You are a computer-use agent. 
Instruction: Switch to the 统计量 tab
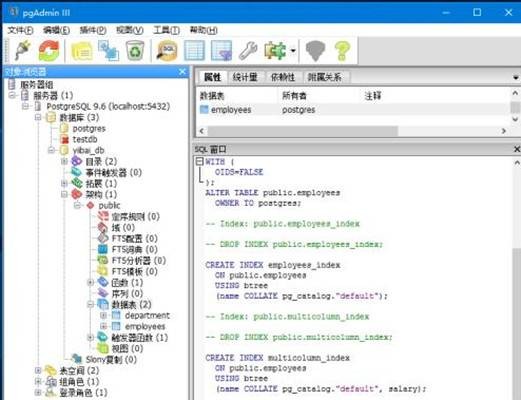(245, 77)
